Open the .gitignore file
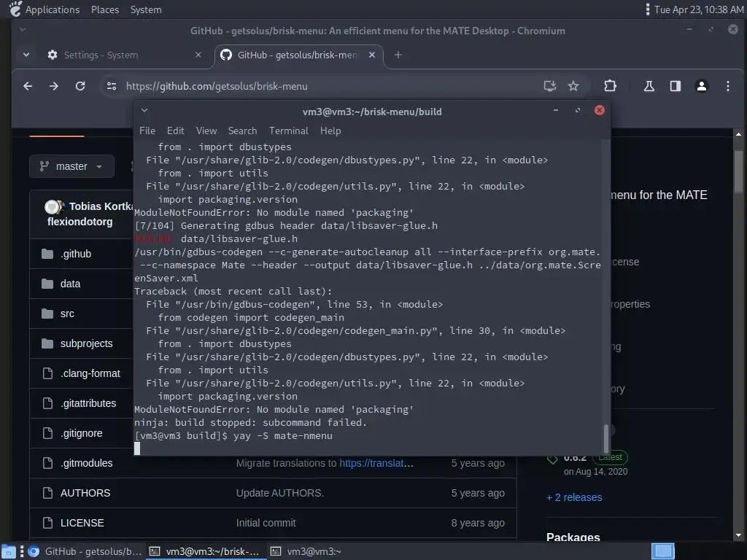 [x=82, y=433]
